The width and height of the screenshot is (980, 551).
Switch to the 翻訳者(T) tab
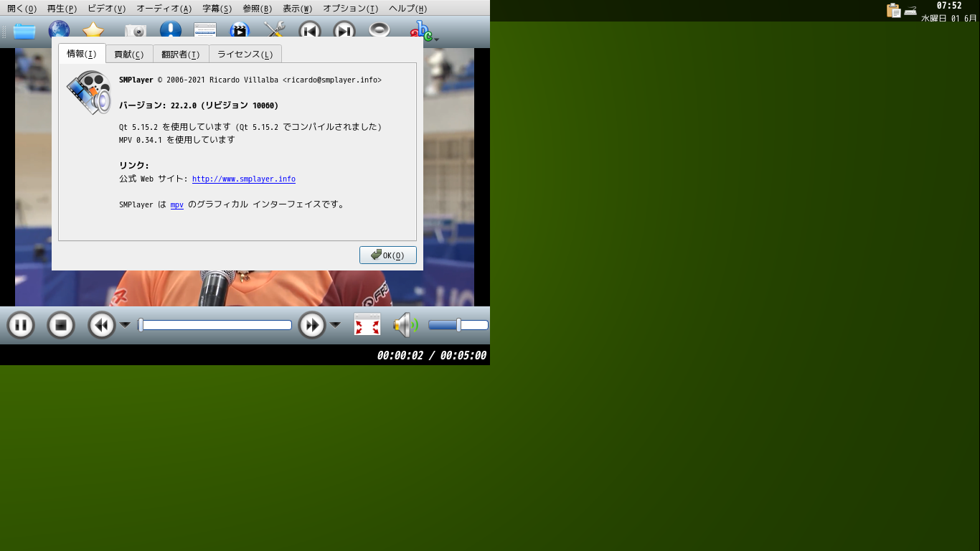(181, 55)
